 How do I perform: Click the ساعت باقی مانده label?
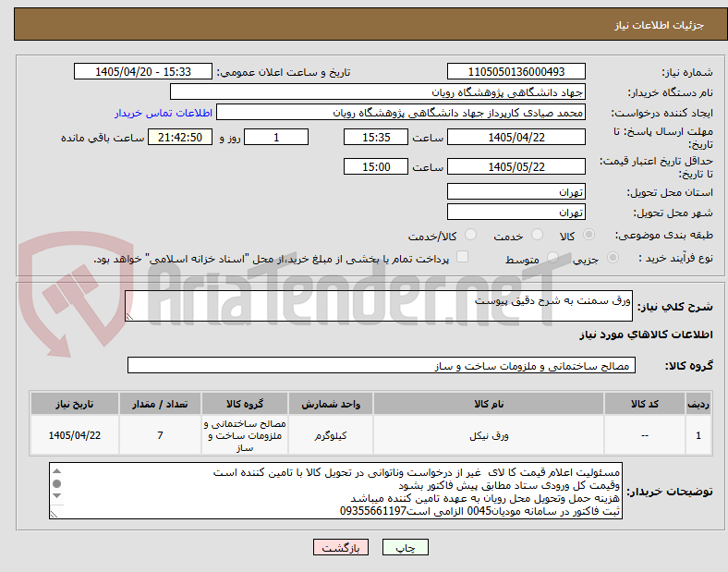(103, 138)
